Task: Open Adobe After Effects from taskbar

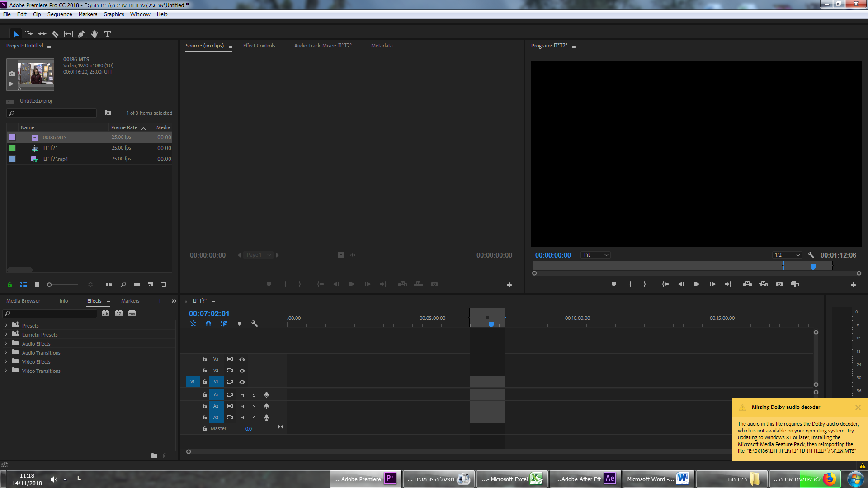Action: coord(585,479)
